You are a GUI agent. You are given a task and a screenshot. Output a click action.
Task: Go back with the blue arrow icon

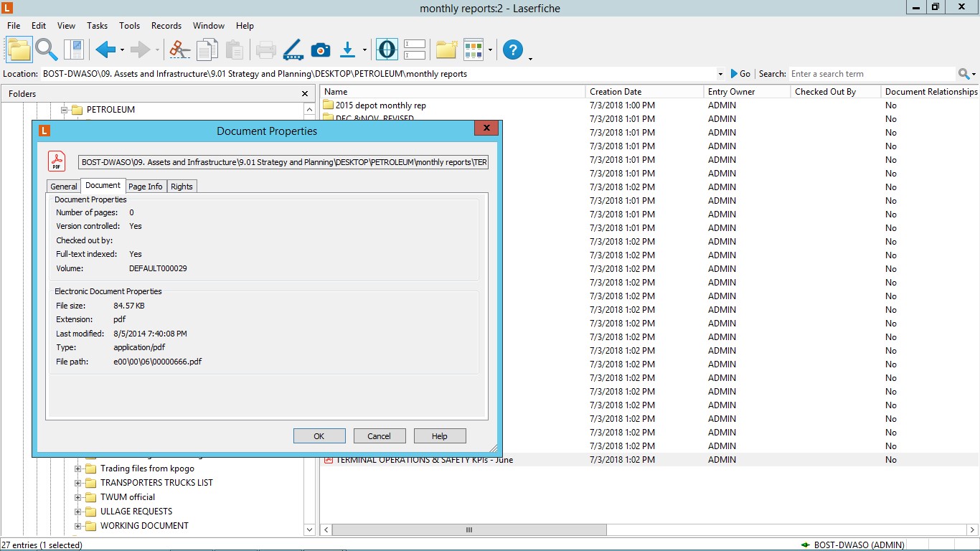(105, 50)
